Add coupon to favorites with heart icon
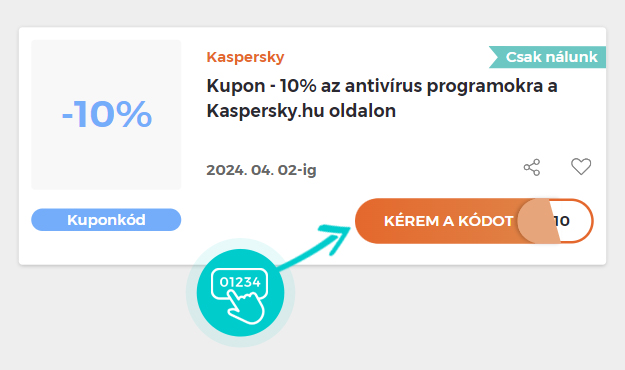Screen dimensions: 625x370 581,167
